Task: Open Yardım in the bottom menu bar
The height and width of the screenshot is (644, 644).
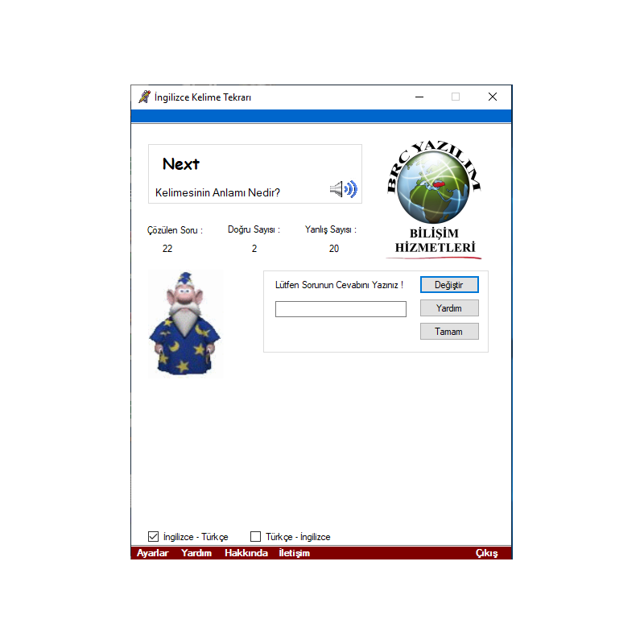Action: click(x=196, y=553)
